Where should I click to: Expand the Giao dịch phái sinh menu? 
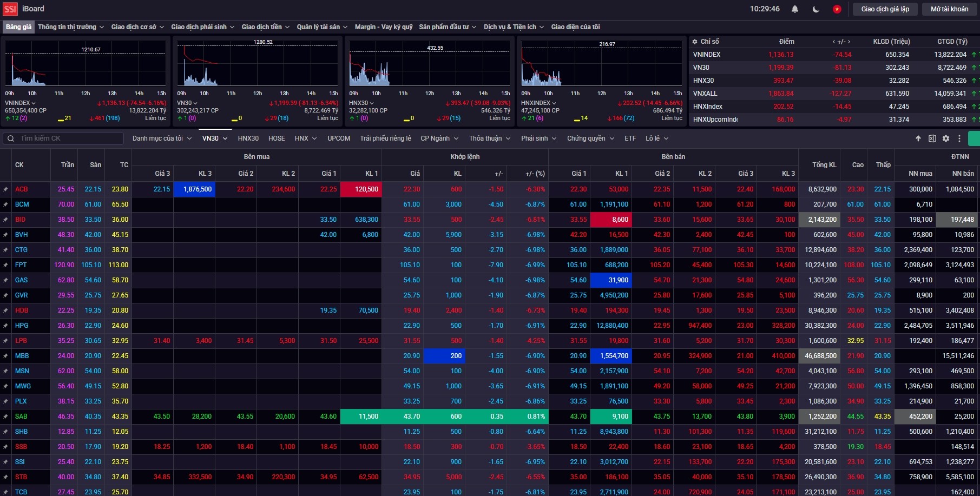pyautogui.click(x=203, y=27)
